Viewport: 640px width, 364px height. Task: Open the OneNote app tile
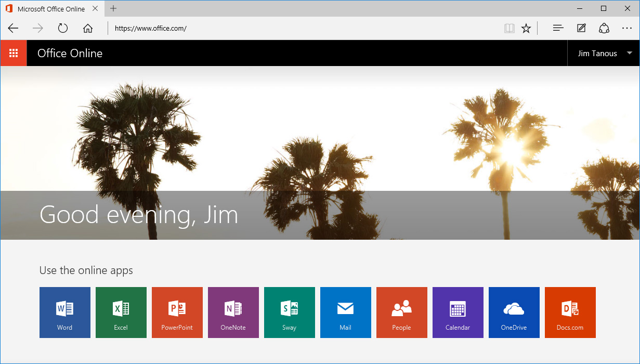(233, 313)
